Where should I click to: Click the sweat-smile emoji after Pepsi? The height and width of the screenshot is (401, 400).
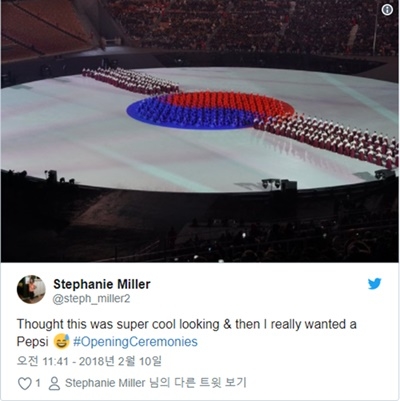point(61,341)
